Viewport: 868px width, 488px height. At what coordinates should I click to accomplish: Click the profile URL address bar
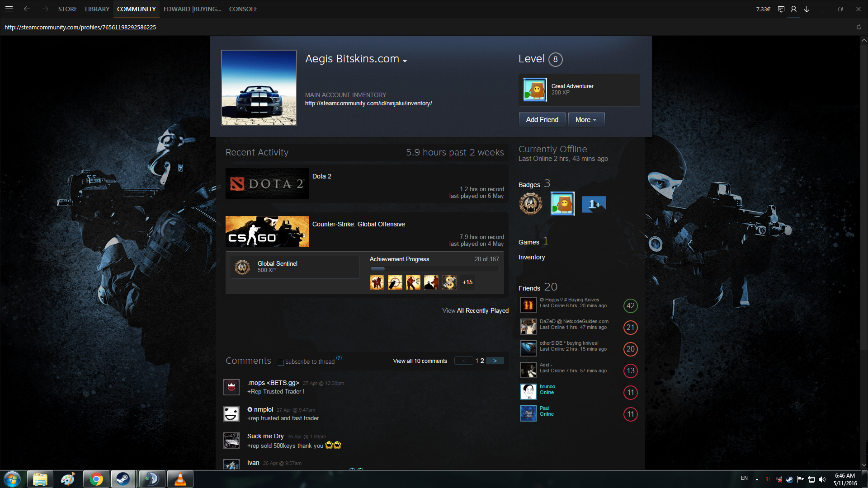click(x=80, y=27)
